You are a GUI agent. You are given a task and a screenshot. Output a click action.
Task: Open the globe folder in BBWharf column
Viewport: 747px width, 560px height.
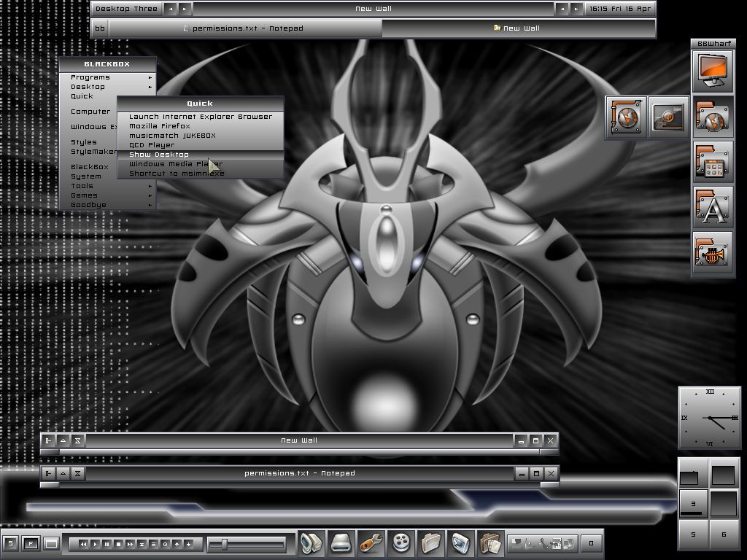713,117
